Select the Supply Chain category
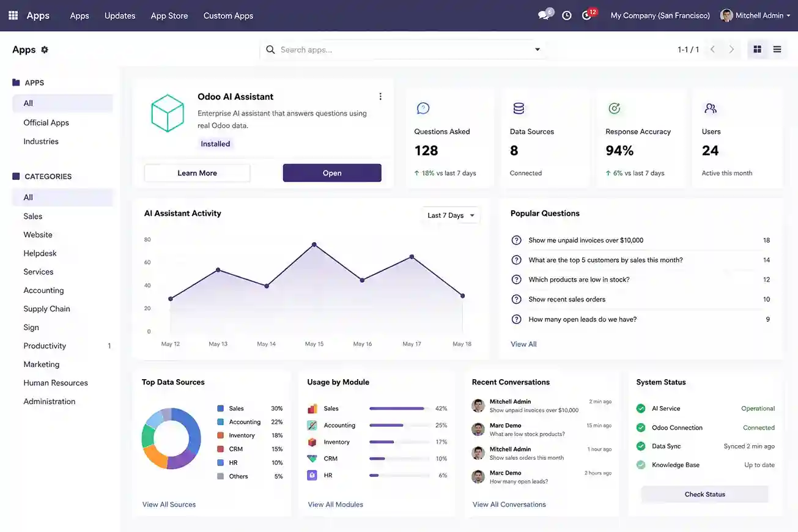The image size is (798, 532). pos(62,309)
